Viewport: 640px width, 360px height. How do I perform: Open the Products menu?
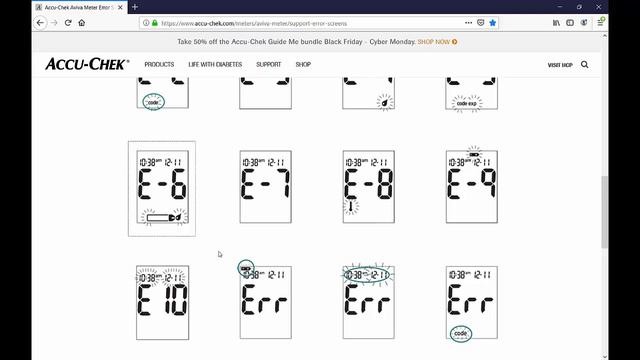[159, 64]
